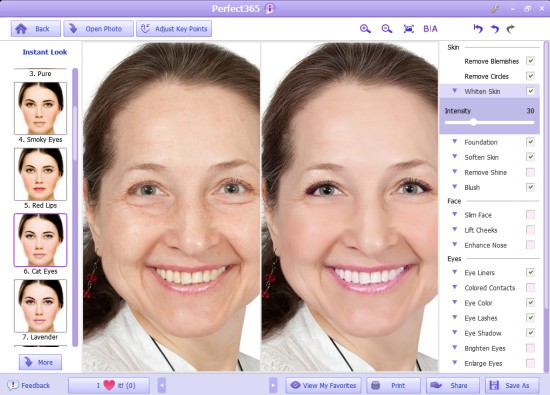Enable Colored Contacts checkbox
This screenshot has width=550, height=395.
point(530,287)
